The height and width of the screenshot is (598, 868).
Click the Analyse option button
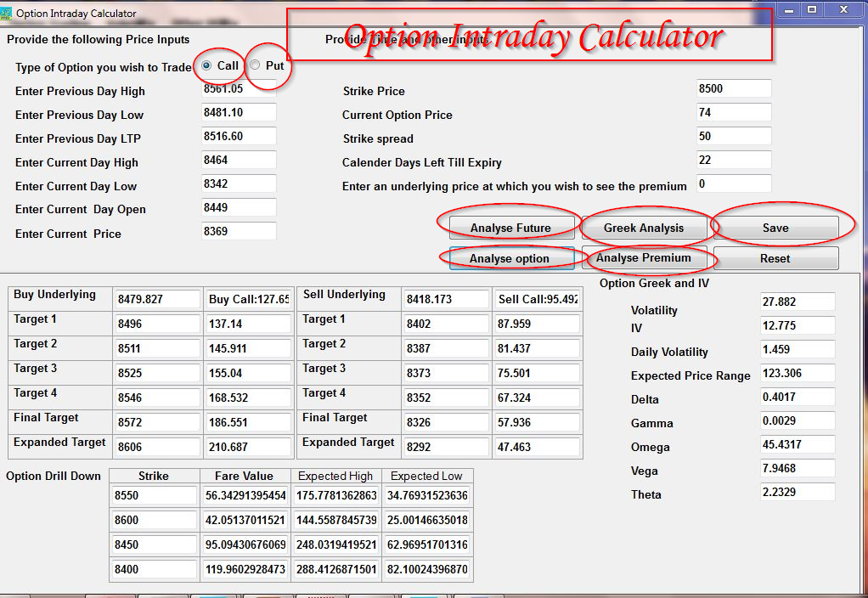(510, 258)
